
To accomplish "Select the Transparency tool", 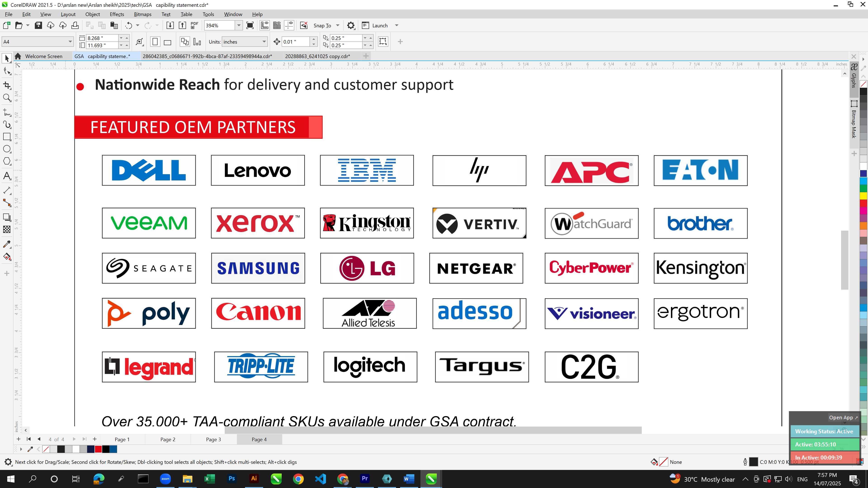I will click(7, 229).
